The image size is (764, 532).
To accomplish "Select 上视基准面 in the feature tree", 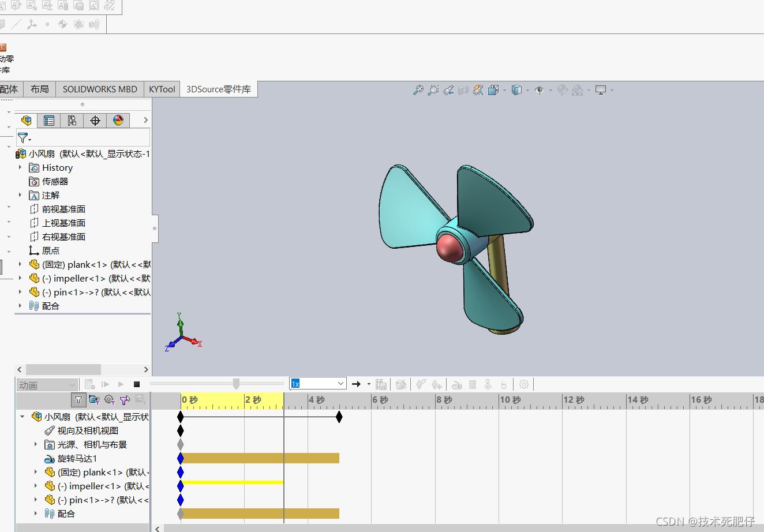I will pyautogui.click(x=63, y=223).
